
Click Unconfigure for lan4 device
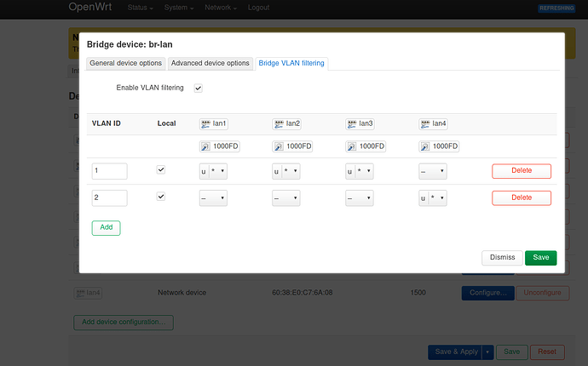pos(542,293)
